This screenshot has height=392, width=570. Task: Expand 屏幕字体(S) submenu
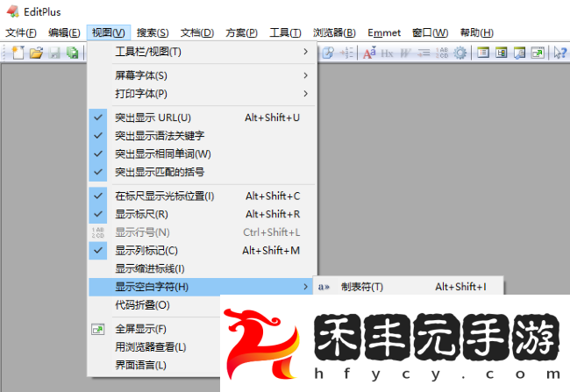(202, 75)
